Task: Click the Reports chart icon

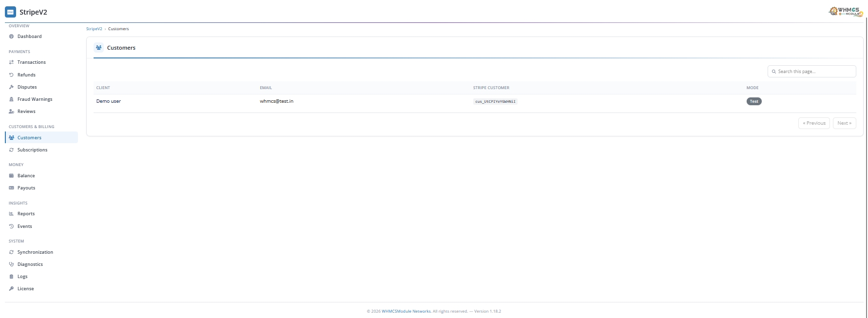Action: (11, 214)
